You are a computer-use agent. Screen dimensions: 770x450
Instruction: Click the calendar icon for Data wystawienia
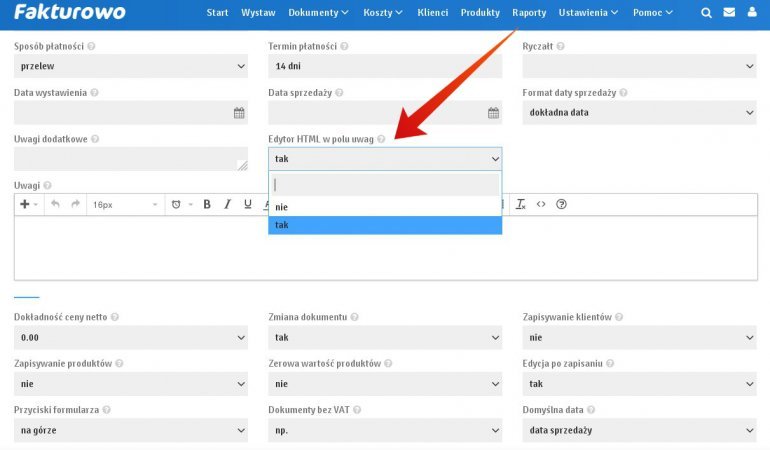pos(239,113)
